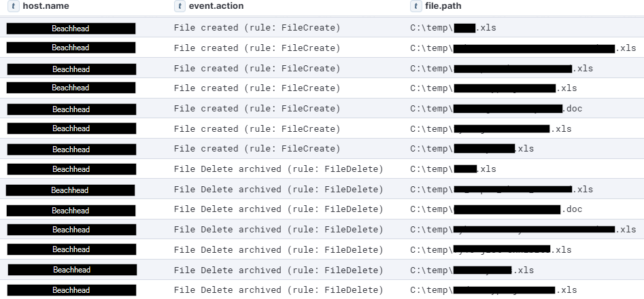Click the text-type icon beside event.action
This screenshot has width=644, height=299.
click(180, 6)
